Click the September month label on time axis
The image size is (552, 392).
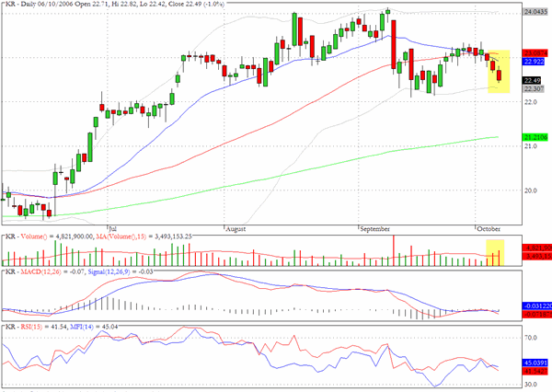click(x=375, y=229)
